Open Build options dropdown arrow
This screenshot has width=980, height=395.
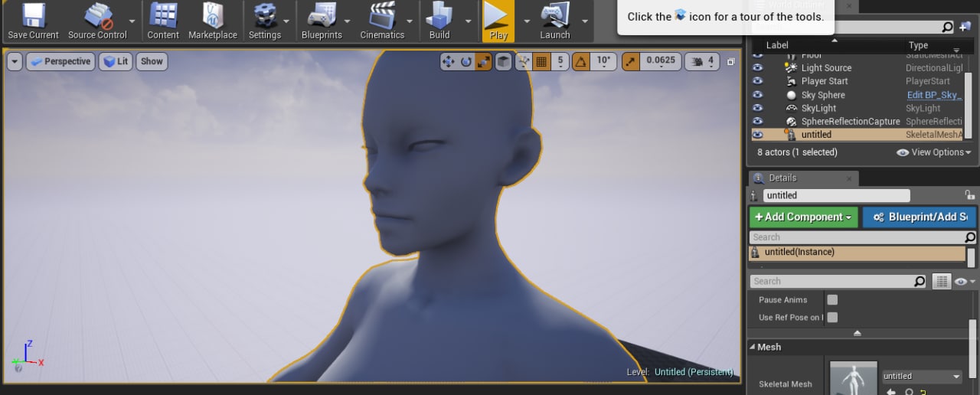pos(467,21)
